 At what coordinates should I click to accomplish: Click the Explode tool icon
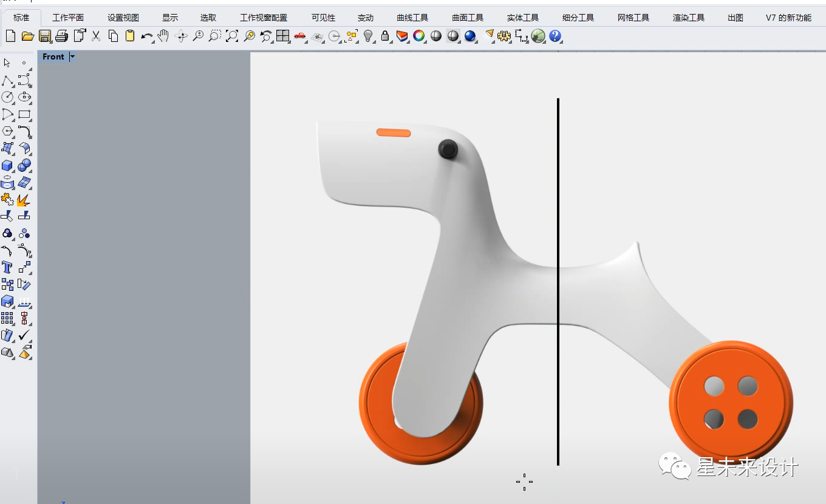[x=24, y=199]
